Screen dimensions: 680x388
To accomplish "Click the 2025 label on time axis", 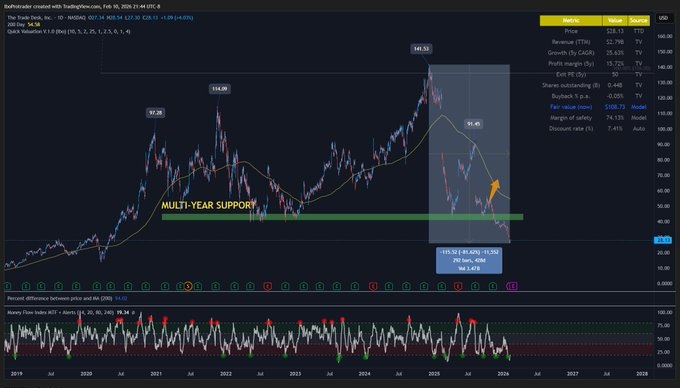I will click(x=434, y=374).
